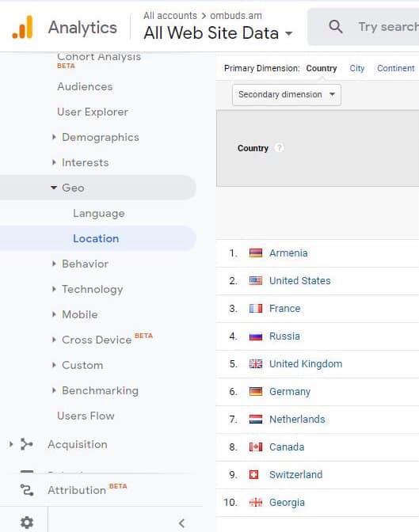
Task: Click the Armenia flag icon
Action: point(256,253)
